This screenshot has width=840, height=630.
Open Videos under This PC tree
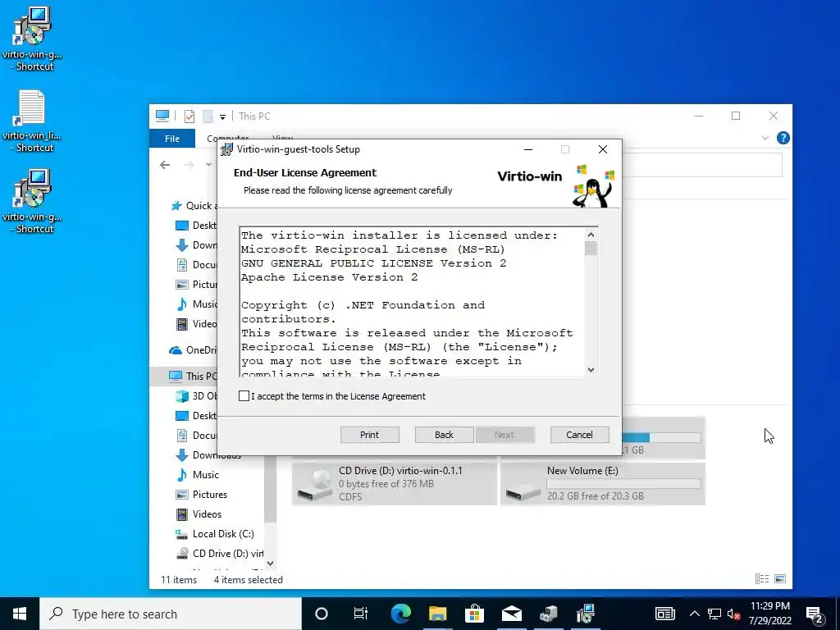[199, 514]
